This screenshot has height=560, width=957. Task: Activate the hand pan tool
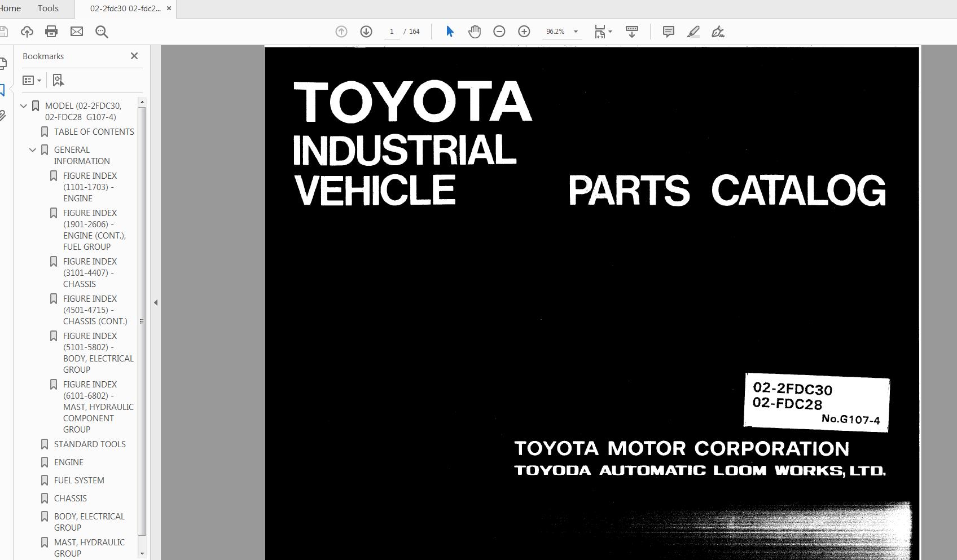[475, 32]
